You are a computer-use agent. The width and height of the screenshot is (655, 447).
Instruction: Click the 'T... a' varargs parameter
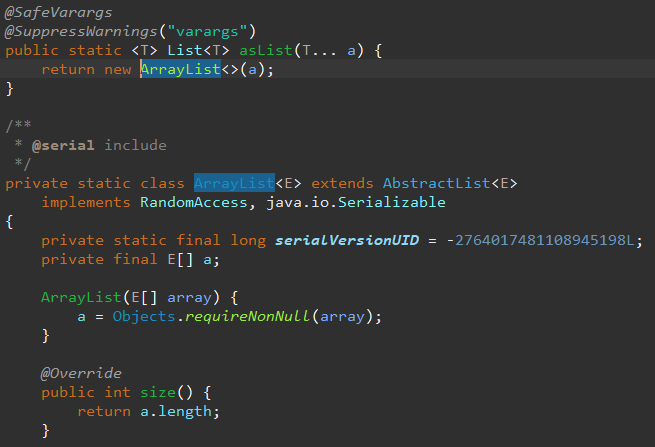(329, 51)
